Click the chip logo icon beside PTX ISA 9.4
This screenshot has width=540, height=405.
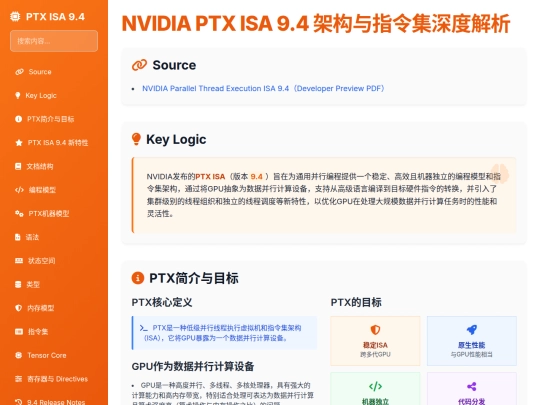(x=15, y=17)
